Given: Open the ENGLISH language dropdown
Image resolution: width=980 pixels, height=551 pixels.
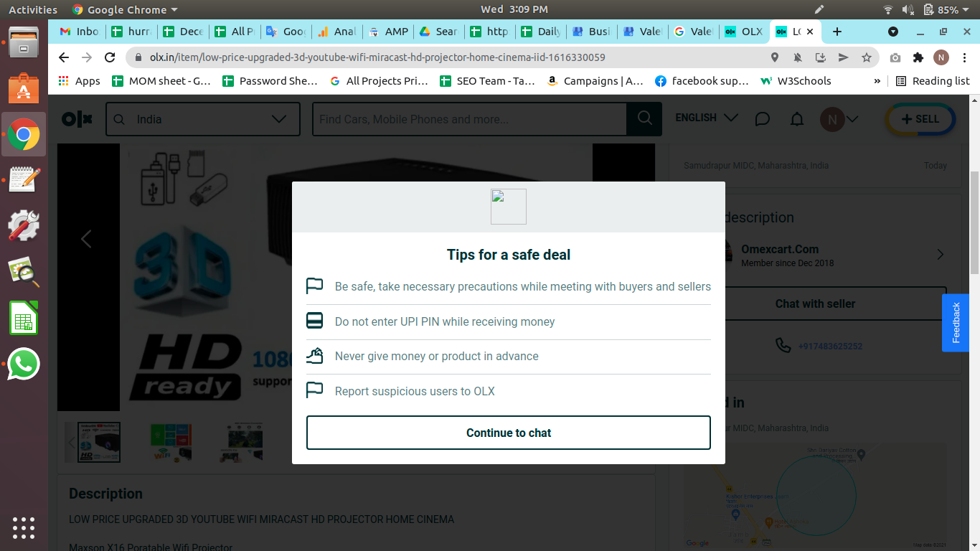Looking at the screenshot, I should [x=706, y=118].
